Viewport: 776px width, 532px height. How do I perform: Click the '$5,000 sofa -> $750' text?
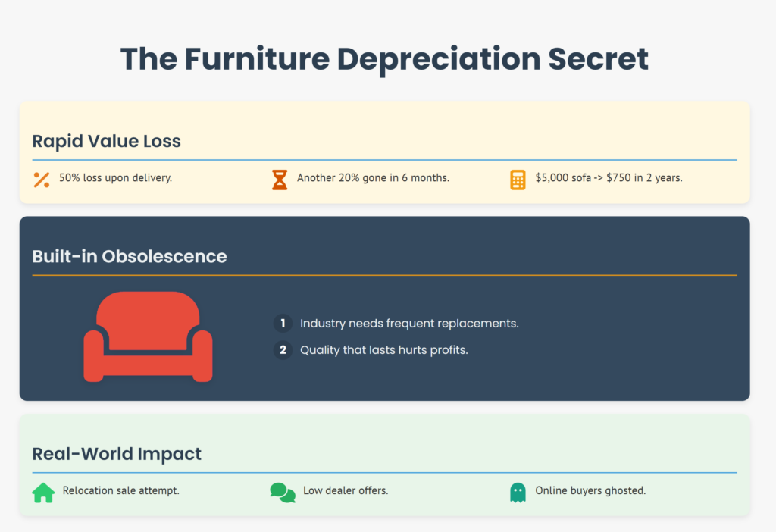pos(609,178)
